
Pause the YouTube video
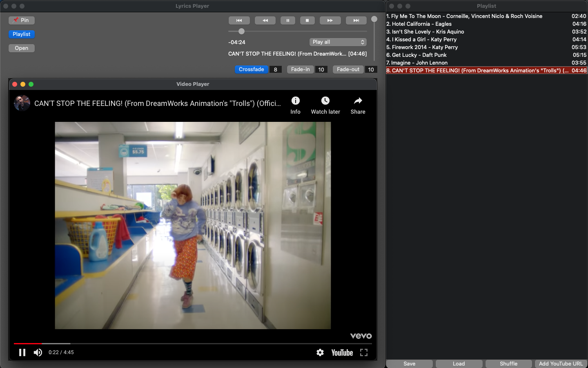coord(22,352)
